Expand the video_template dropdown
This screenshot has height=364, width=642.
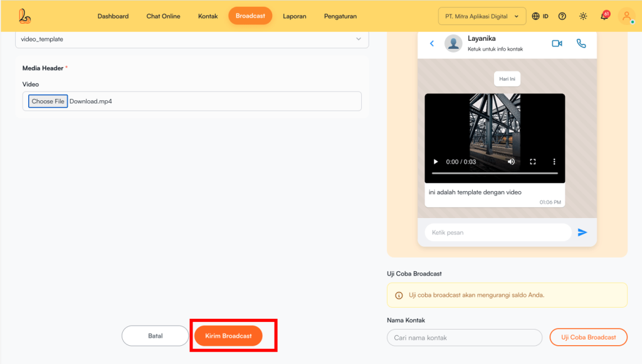(x=358, y=39)
